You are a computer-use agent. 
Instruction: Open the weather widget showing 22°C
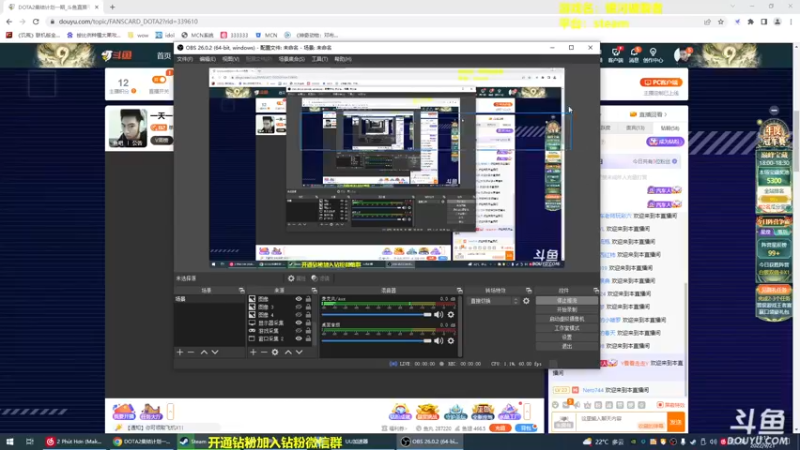[x=603, y=442]
